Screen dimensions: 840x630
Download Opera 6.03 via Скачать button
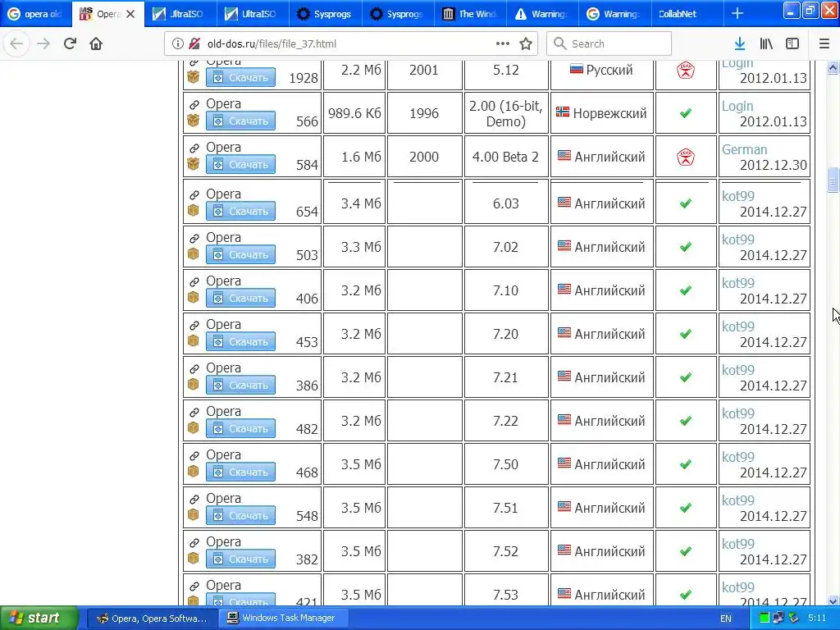(x=240, y=211)
